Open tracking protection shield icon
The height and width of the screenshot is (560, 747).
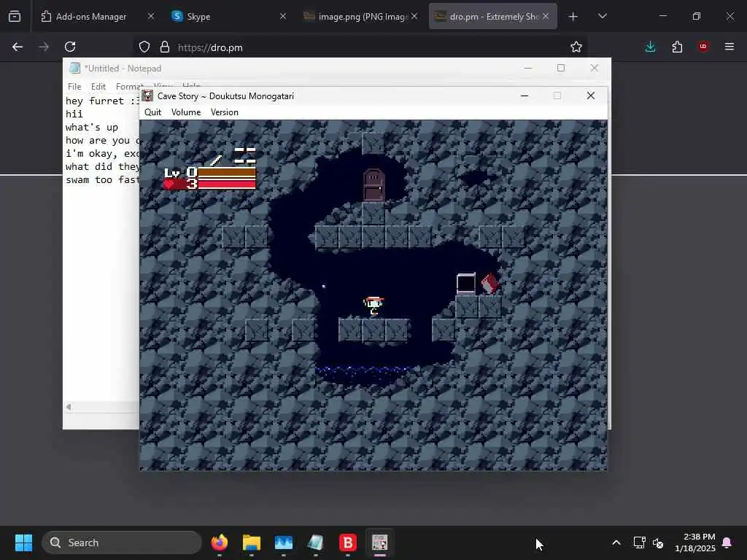[x=144, y=47]
